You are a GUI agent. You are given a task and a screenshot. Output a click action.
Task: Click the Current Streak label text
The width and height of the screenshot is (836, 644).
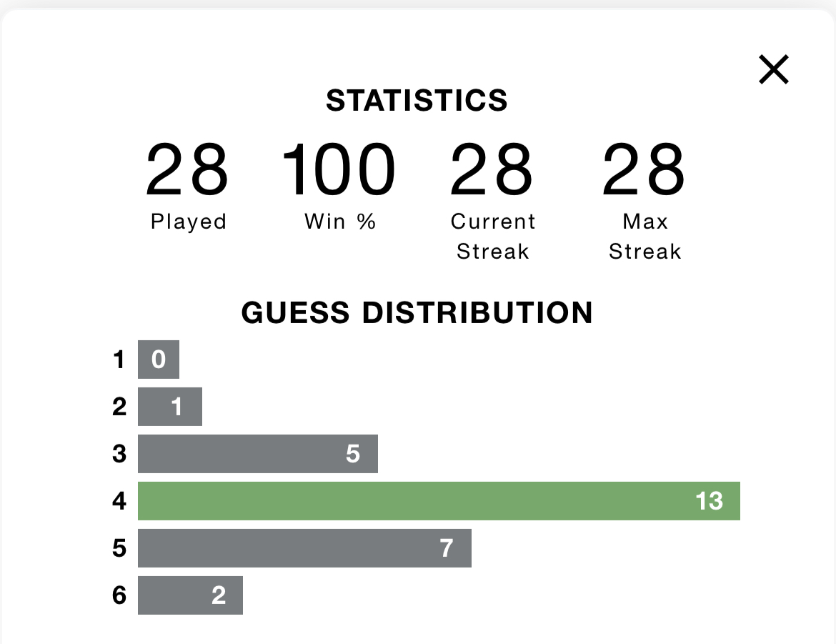493,236
